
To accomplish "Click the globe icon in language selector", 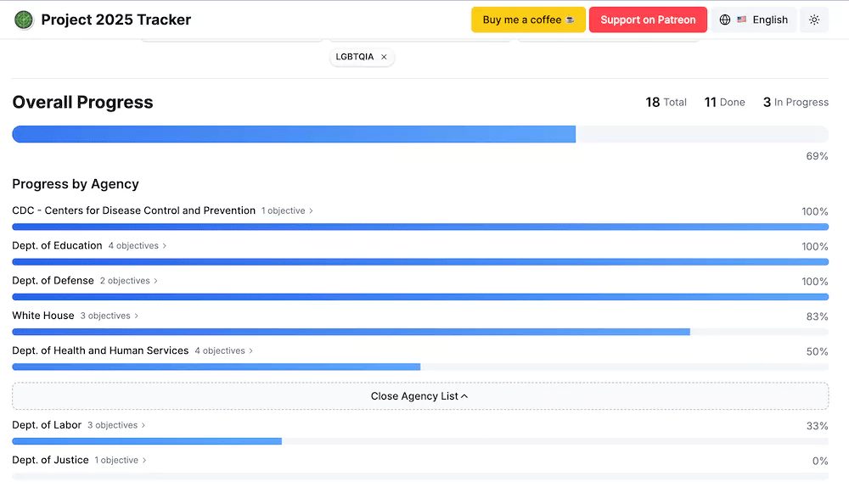I will [725, 20].
